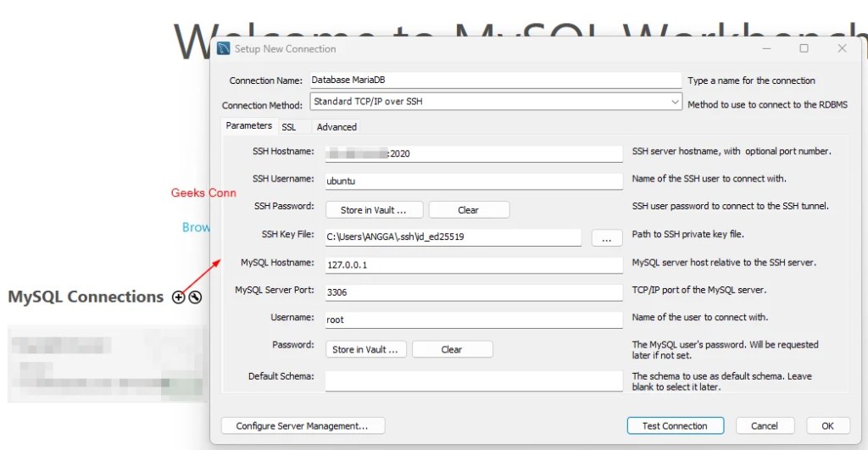The width and height of the screenshot is (868, 450).
Task: Click the MySQL Connections heading
Action: tap(86, 297)
